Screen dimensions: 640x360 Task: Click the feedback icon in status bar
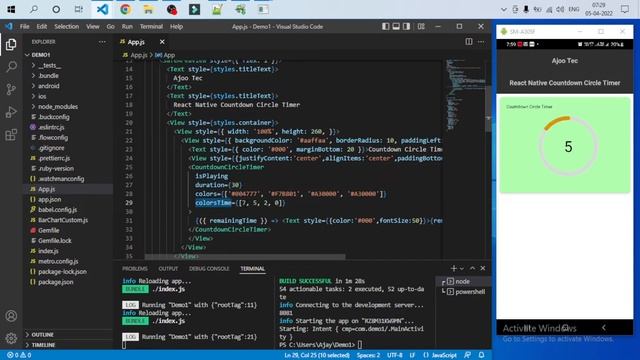467,355
